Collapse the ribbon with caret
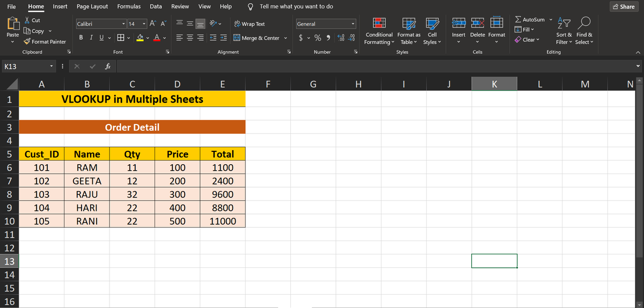 (638, 53)
